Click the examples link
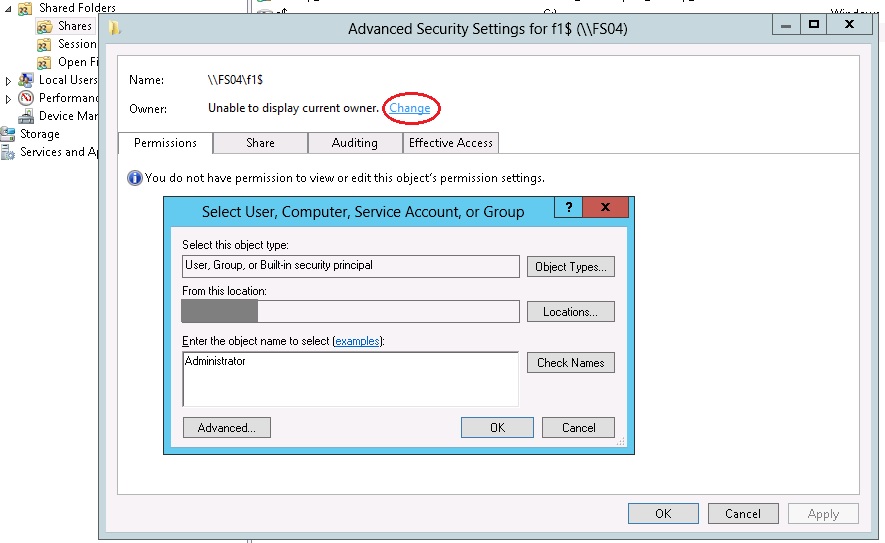Viewport: 885px width, 543px height. tap(357, 341)
